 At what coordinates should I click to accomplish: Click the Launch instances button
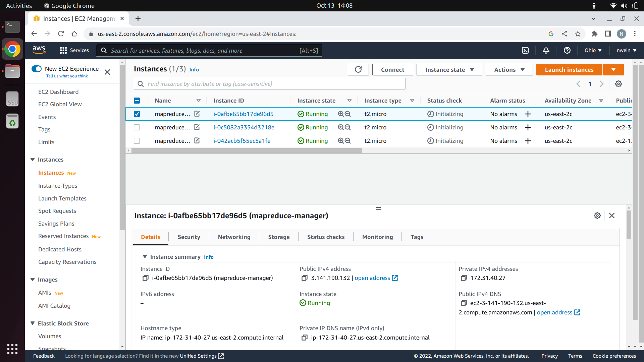pyautogui.click(x=569, y=70)
